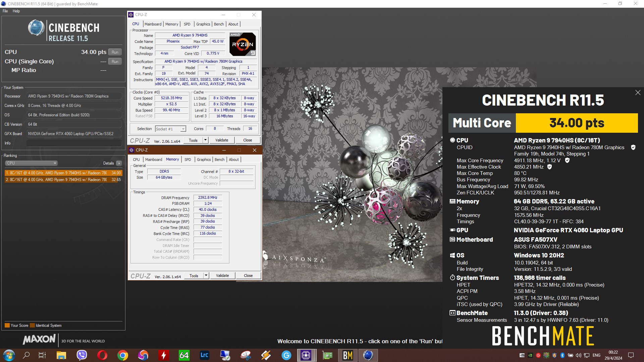Click the CPU-Z title bar icon of upper window
The image size is (644, 362).
[x=131, y=15]
